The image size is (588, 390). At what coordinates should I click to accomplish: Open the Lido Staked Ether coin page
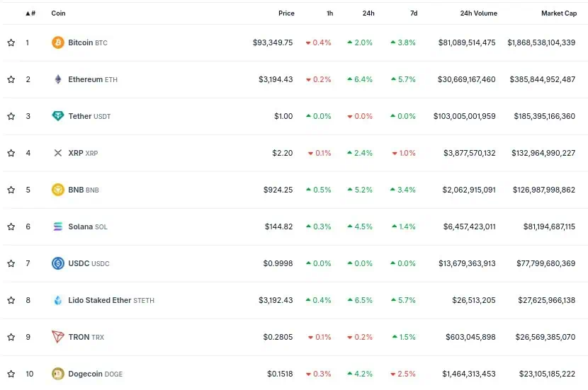coord(100,300)
